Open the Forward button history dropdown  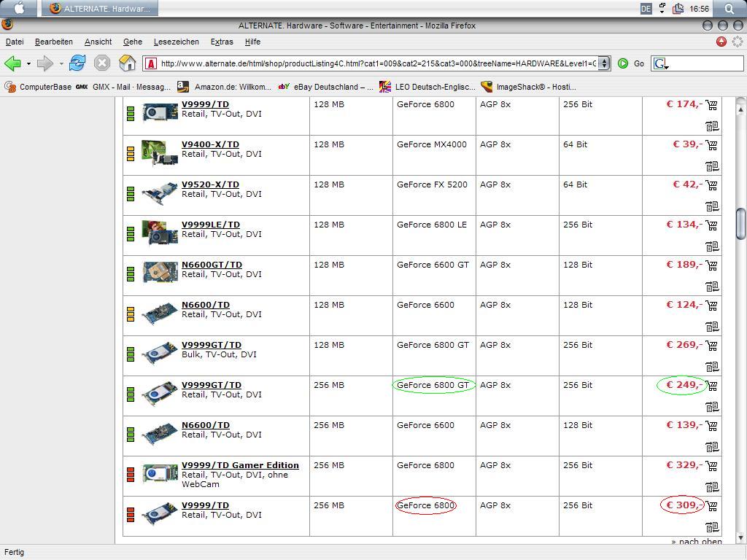[61, 63]
